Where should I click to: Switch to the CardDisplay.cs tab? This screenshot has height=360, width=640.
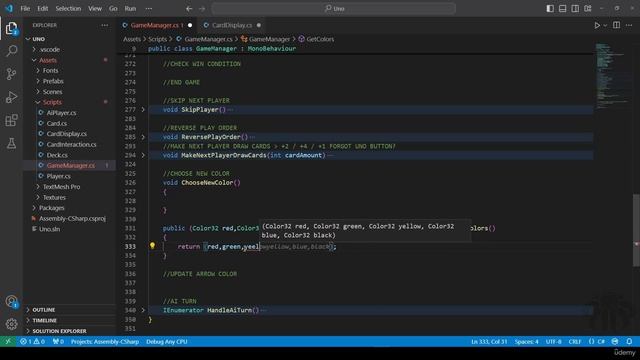232,25
